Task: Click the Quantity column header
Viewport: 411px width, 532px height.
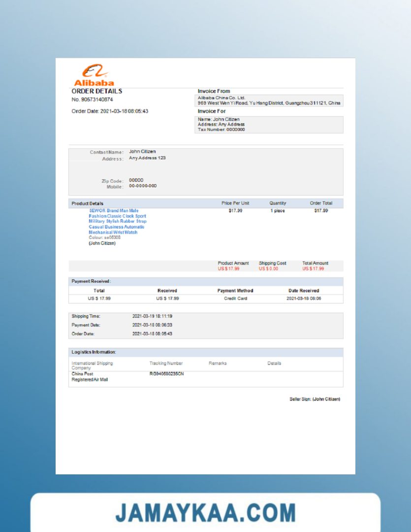Action: pyautogui.click(x=278, y=203)
